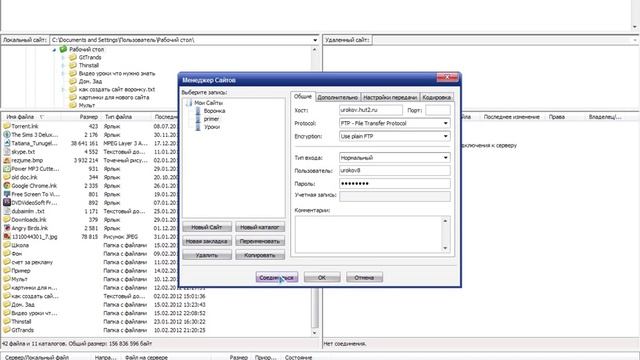The width and height of the screenshot is (640, 360).
Task: Click the Воронка server icon
Action: [x=198, y=111]
